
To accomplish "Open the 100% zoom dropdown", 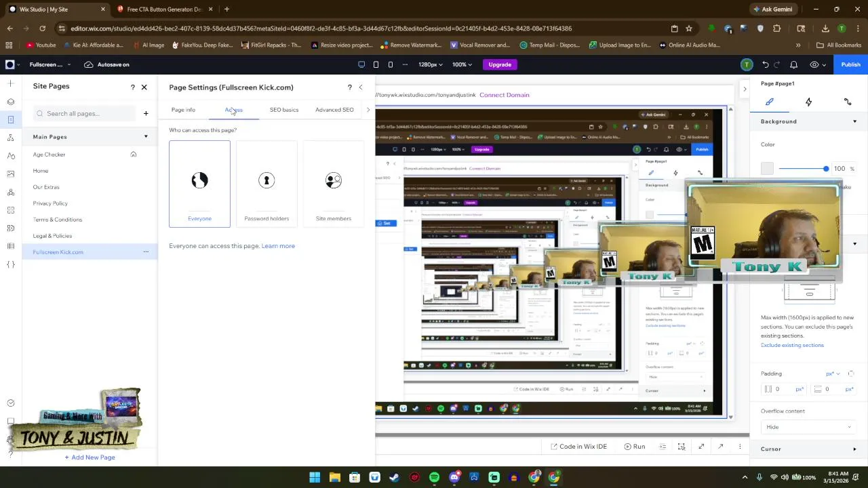I will (x=463, y=64).
